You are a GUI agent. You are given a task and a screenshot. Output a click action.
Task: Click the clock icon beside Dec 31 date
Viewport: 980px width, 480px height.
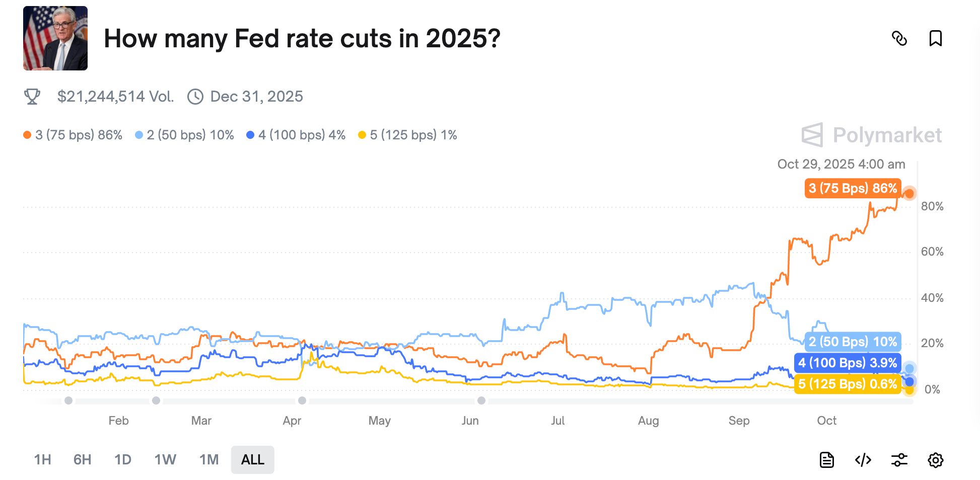coord(195,96)
